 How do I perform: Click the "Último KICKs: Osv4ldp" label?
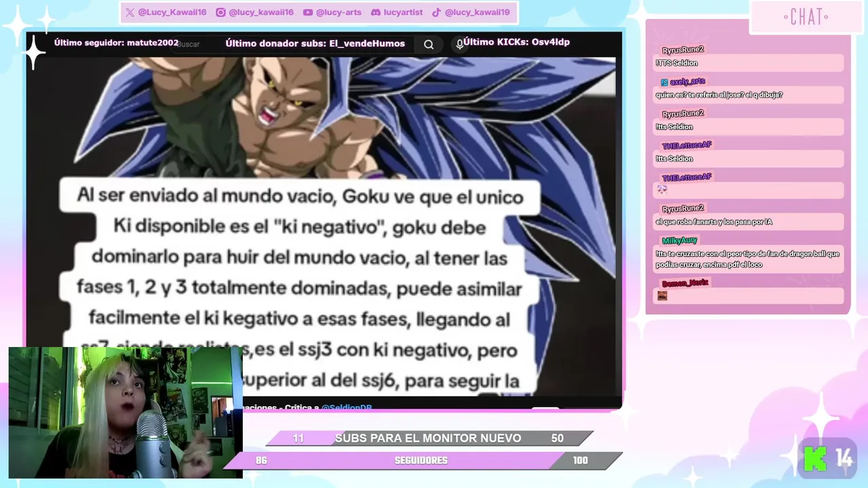(517, 42)
